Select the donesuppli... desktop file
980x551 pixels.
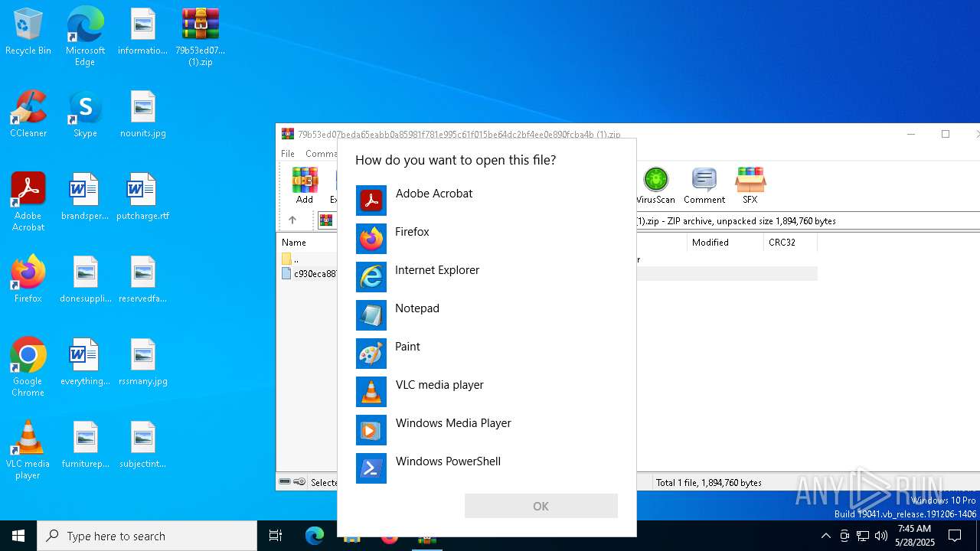click(86, 280)
